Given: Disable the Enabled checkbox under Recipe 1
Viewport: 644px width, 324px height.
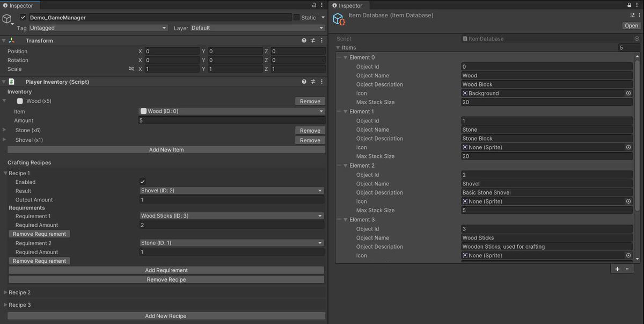Looking at the screenshot, I should [x=142, y=182].
